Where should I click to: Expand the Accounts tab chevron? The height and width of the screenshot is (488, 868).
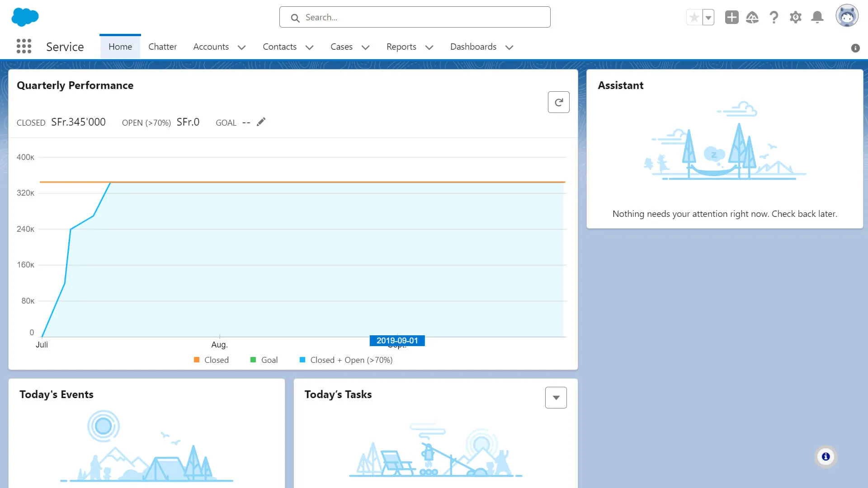coord(242,47)
